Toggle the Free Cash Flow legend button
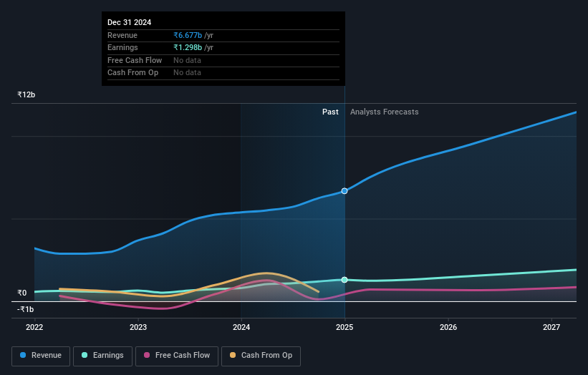This screenshot has height=375, width=588. 177,356
